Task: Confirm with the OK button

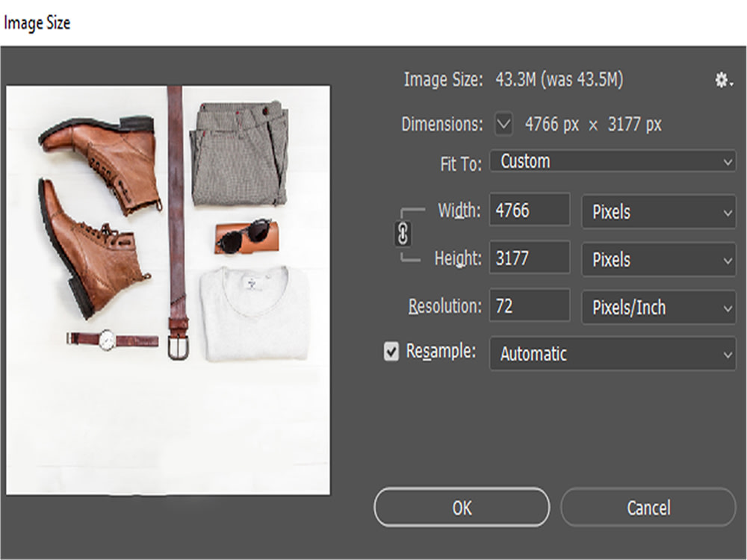Action: [462, 508]
